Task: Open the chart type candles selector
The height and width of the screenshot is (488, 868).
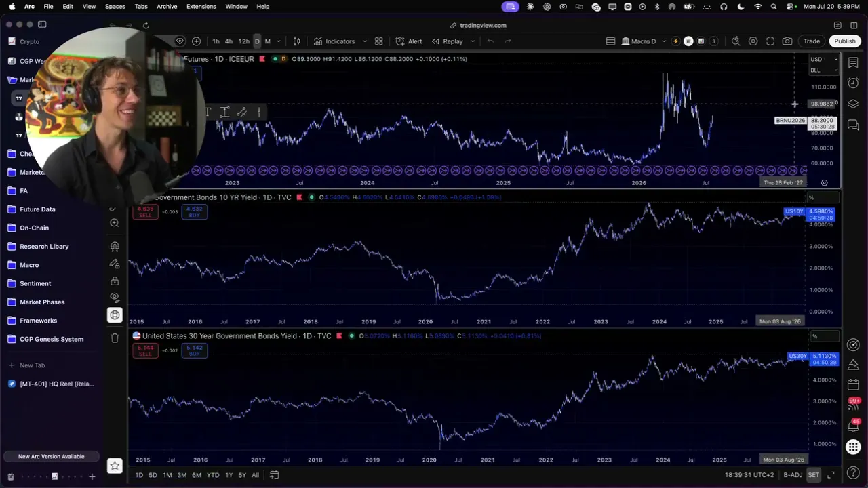Action: point(297,41)
